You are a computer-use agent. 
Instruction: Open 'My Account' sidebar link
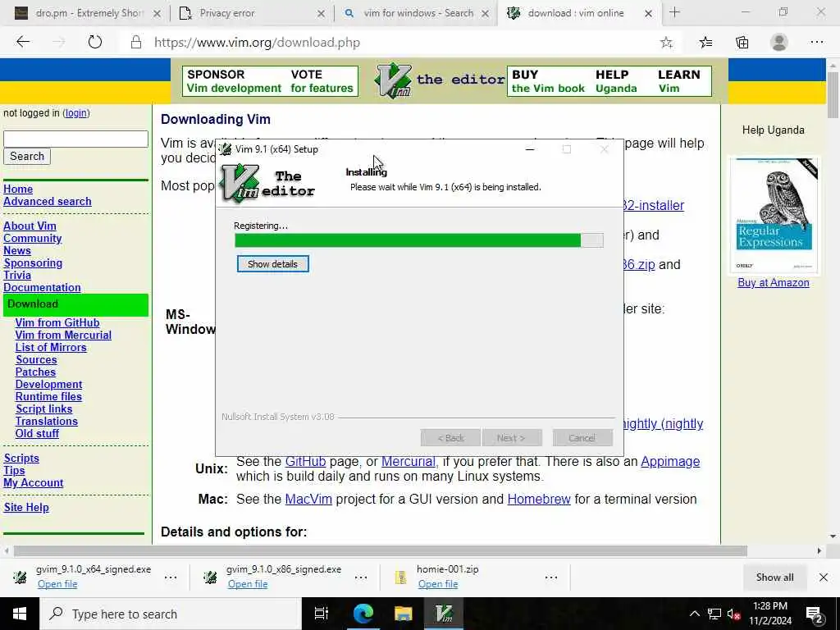[33, 483]
